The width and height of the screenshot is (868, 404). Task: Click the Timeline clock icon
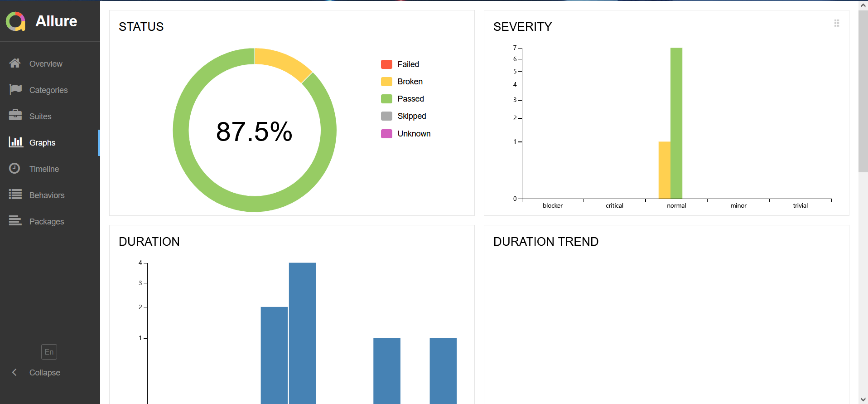point(15,168)
